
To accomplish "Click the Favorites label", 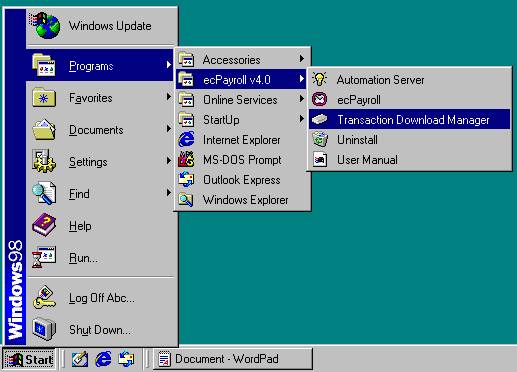I will 91,98.
